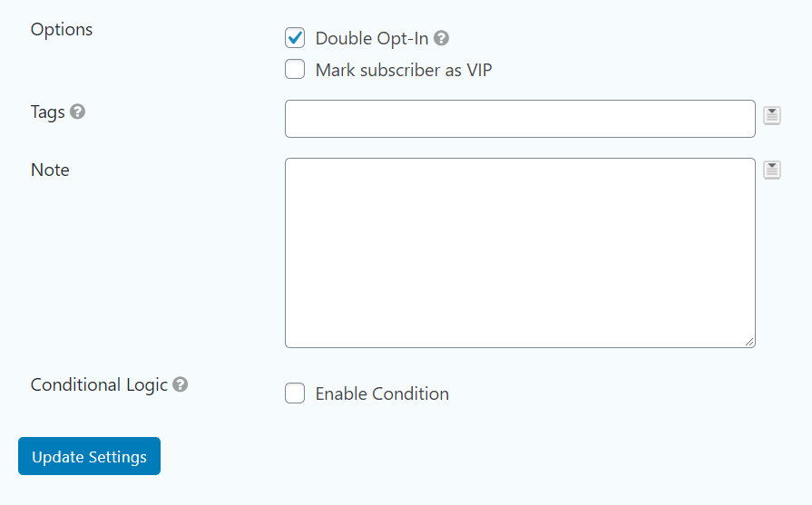Image resolution: width=812 pixels, height=505 pixels.
Task: Uncheck the Double Opt-In checkbox
Action: coord(295,38)
